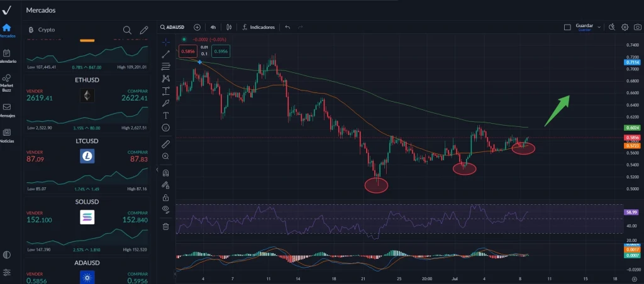644x284 pixels.
Task: Delete all drawings with trash icon
Action: click(x=166, y=226)
